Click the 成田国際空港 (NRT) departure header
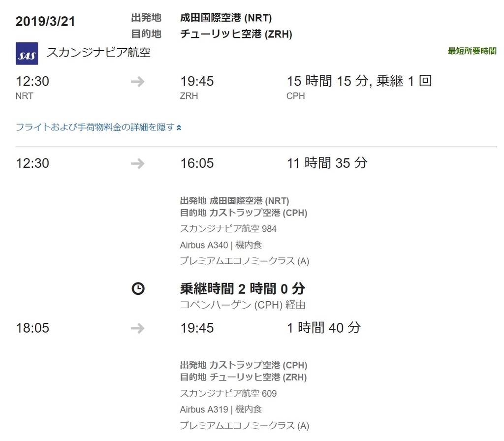Screen dimensions: 504x441 point(225,18)
